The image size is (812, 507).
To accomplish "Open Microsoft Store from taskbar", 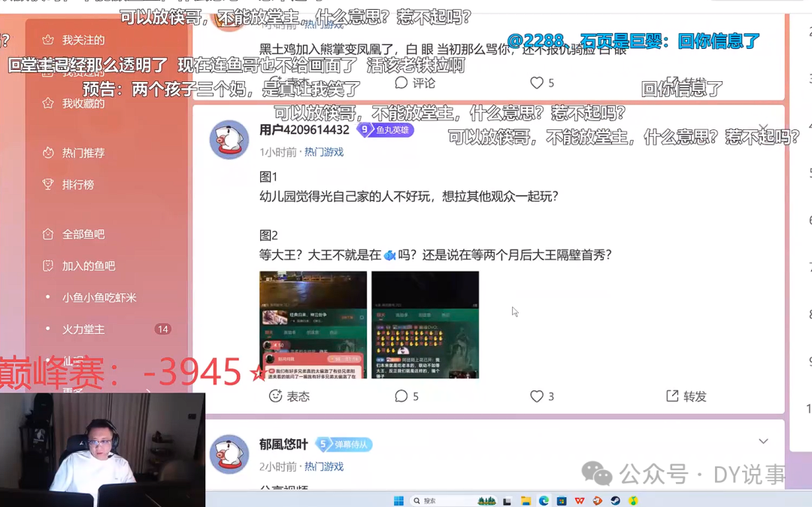I will coord(562,501).
